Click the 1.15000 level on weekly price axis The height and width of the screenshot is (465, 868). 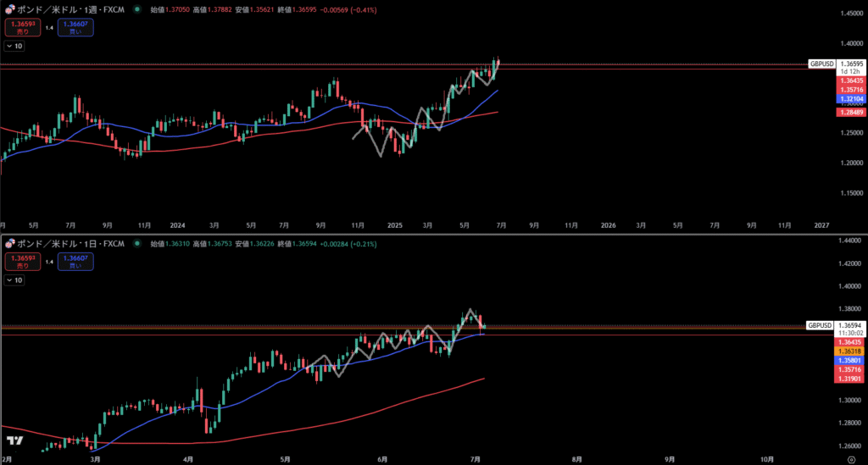[x=851, y=193]
